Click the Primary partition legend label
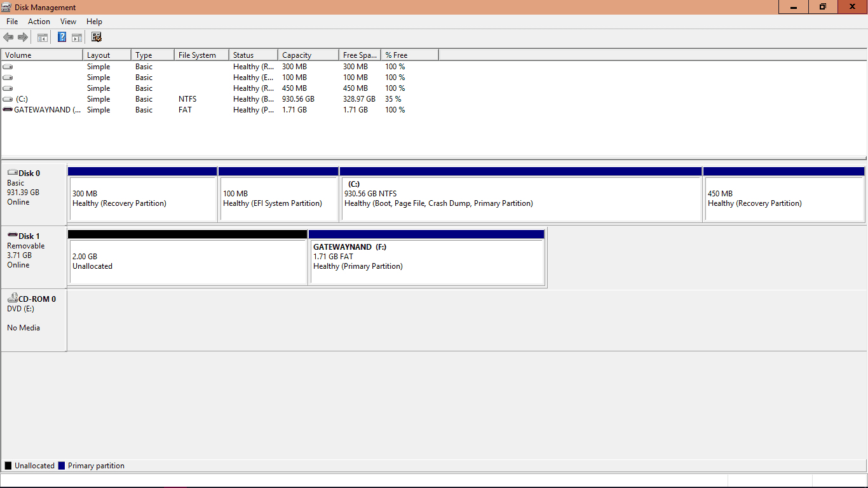The image size is (868, 488). [96, 466]
